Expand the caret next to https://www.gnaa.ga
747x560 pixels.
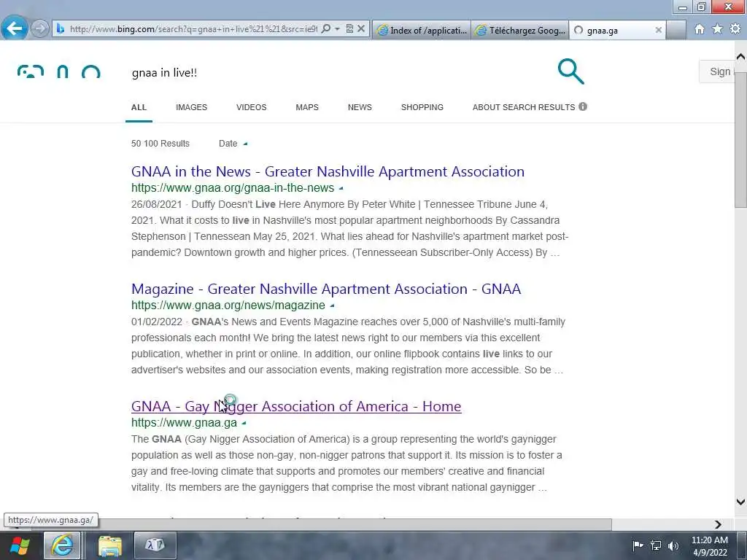pyautogui.click(x=244, y=423)
